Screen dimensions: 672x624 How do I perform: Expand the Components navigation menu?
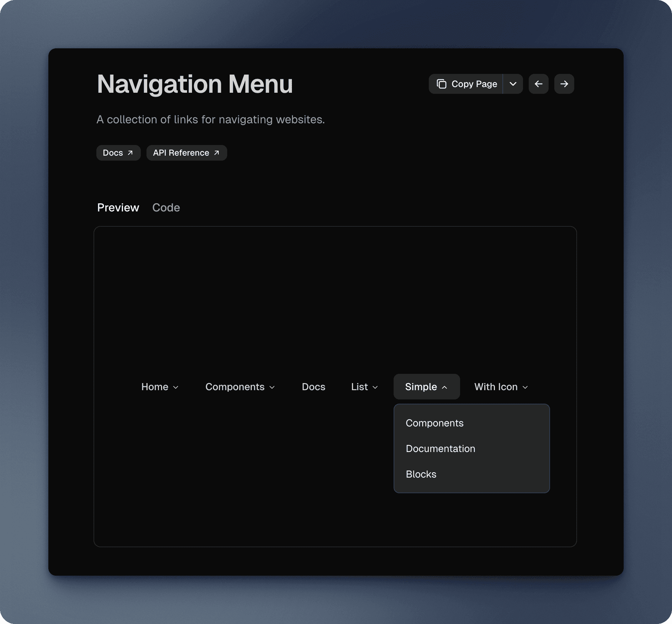240,387
